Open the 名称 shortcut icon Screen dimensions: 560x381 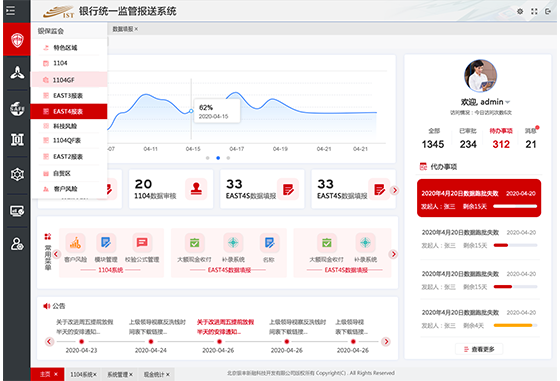(269, 243)
